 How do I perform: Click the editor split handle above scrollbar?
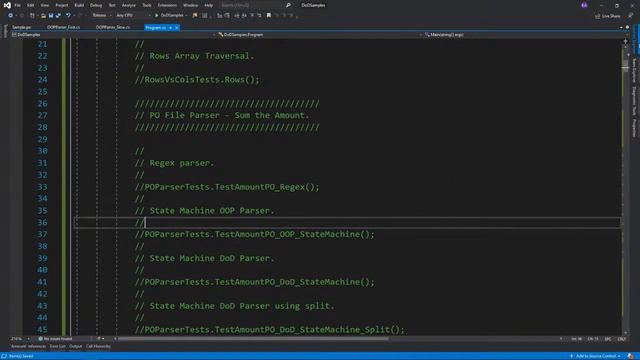click(626, 40)
